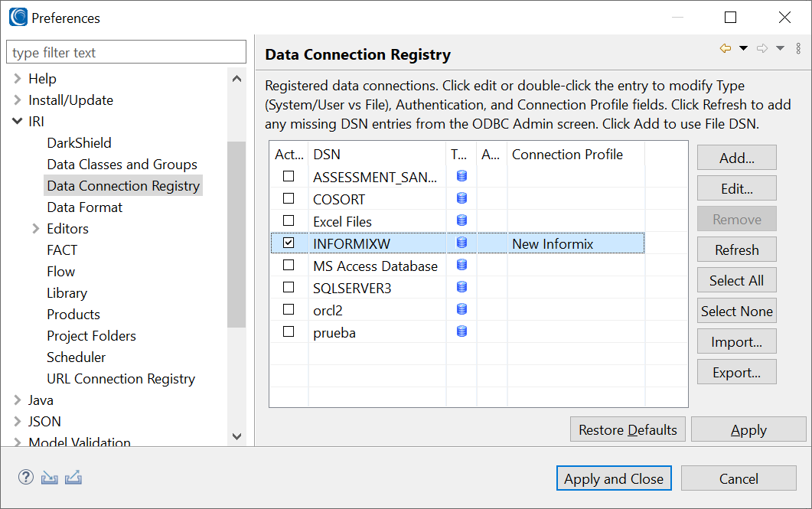812x509 pixels.
Task: Click the database type icon for orcl2
Action: pyautogui.click(x=462, y=310)
